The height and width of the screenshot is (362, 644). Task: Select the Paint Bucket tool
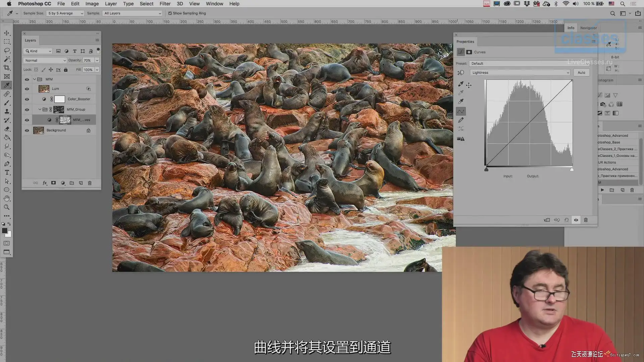tap(7, 137)
